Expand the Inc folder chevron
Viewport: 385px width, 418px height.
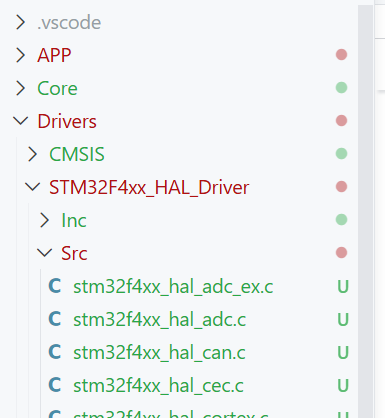(x=45, y=220)
